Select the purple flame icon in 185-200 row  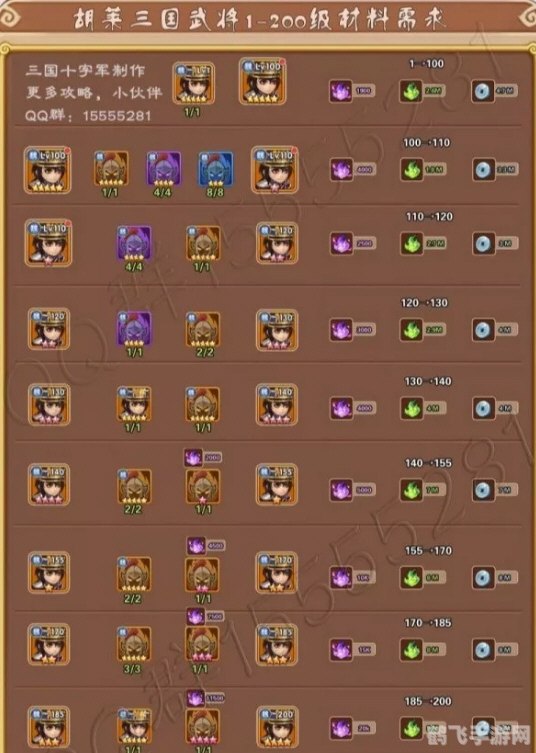coord(341,729)
